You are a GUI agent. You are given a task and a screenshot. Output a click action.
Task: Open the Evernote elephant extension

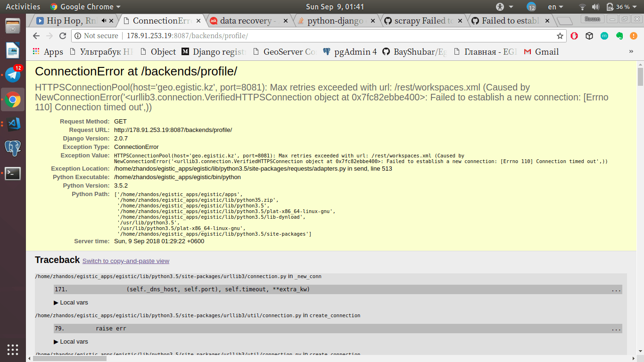click(x=619, y=36)
